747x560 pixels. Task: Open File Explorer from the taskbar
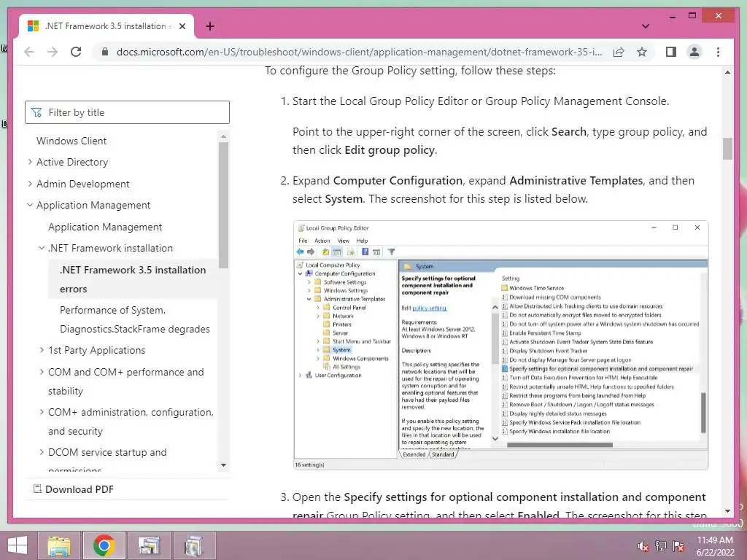58,545
